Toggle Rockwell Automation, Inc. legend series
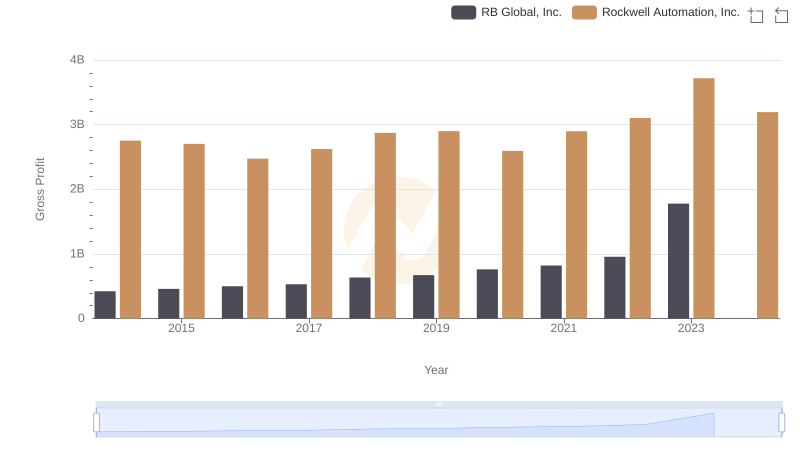The width and height of the screenshot is (800, 461). click(656, 12)
